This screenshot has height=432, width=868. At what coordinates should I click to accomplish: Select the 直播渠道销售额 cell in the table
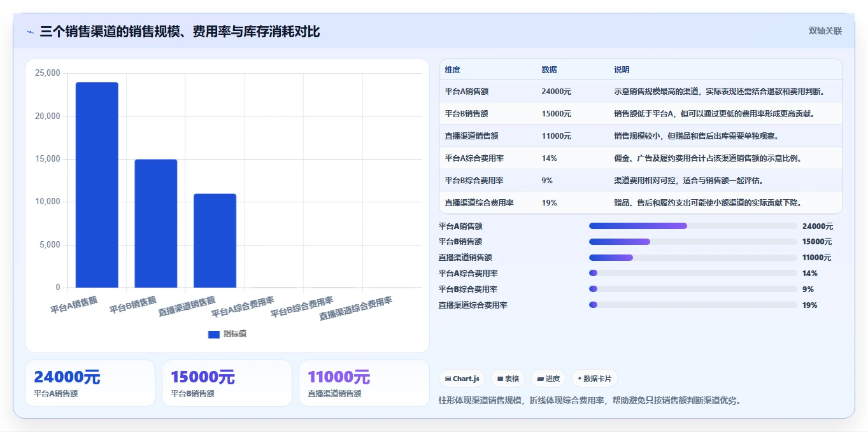click(x=471, y=136)
